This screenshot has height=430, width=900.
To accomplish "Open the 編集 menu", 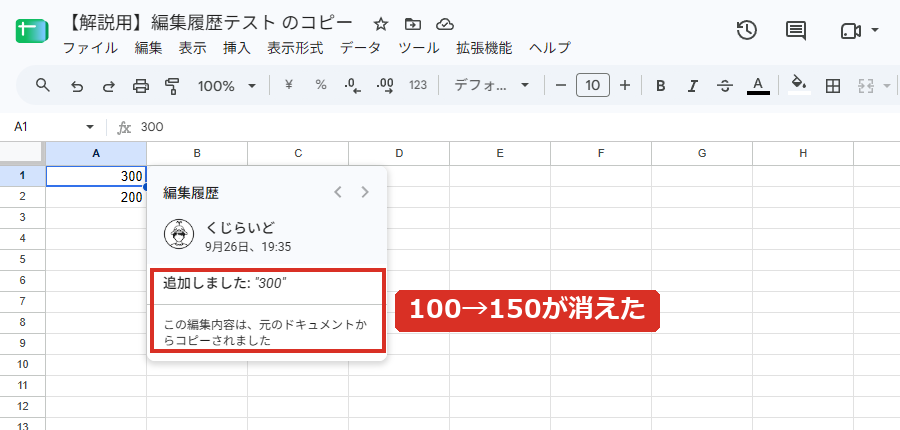I will pos(149,48).
